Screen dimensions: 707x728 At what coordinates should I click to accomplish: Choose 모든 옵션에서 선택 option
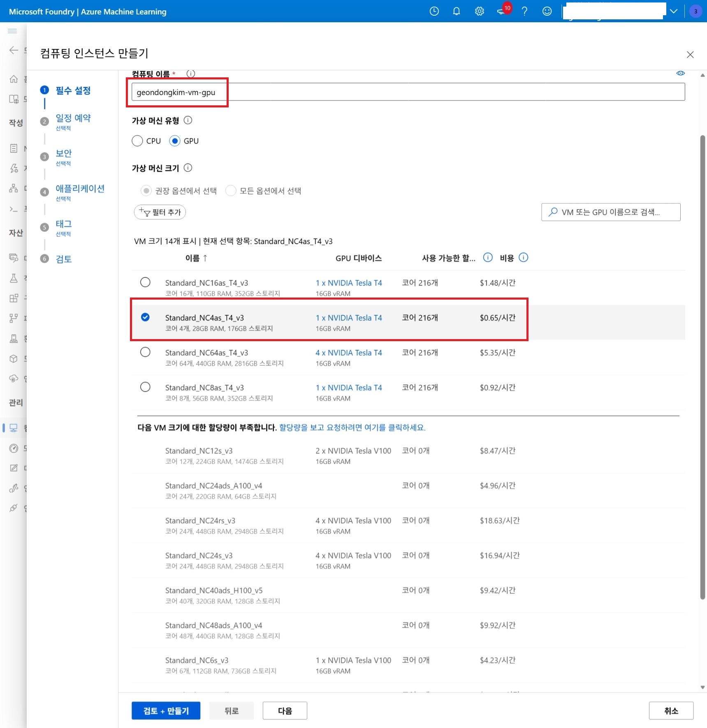tap(231, 191)
